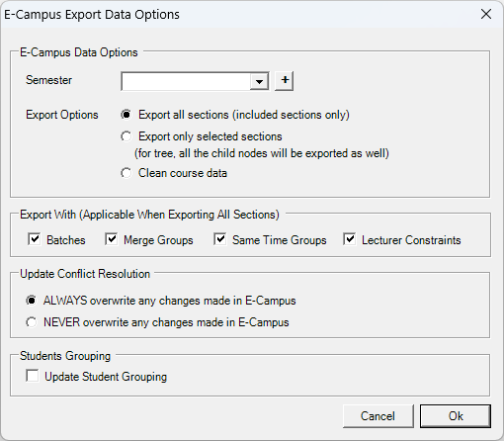504x441 pixels.
Task: Select NEVER overwrite E-Campus changes
Action: pyautogui.click(x=32, y=322)
